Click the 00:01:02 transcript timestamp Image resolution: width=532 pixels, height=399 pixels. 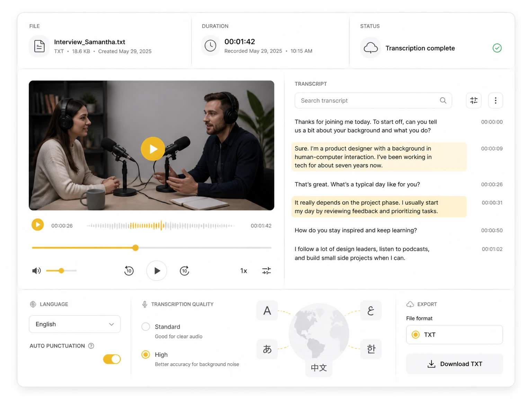click(492, 249)
